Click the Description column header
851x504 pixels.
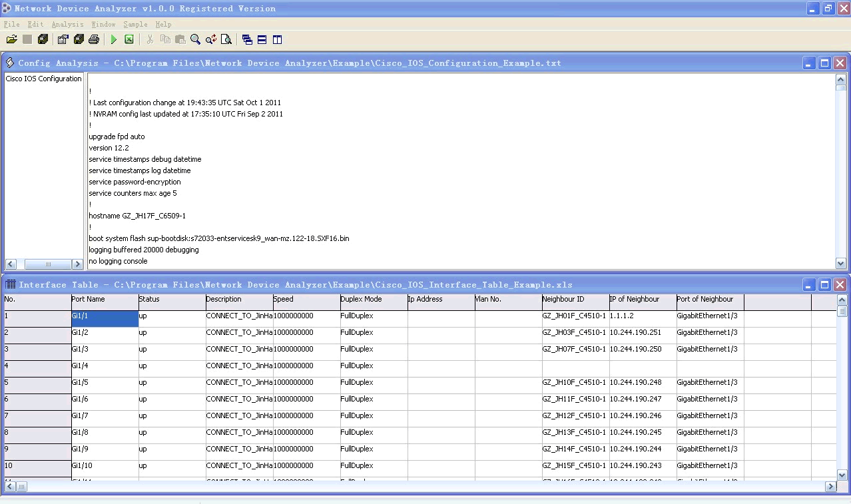[240, 302]
